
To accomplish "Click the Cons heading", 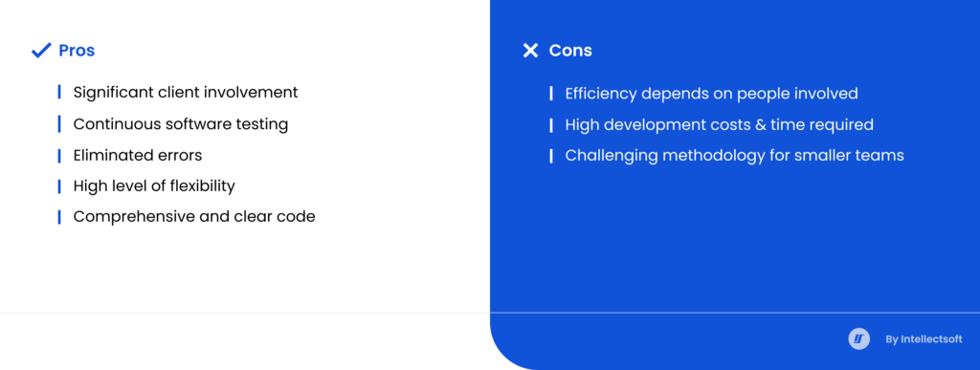I will (570, 51).
